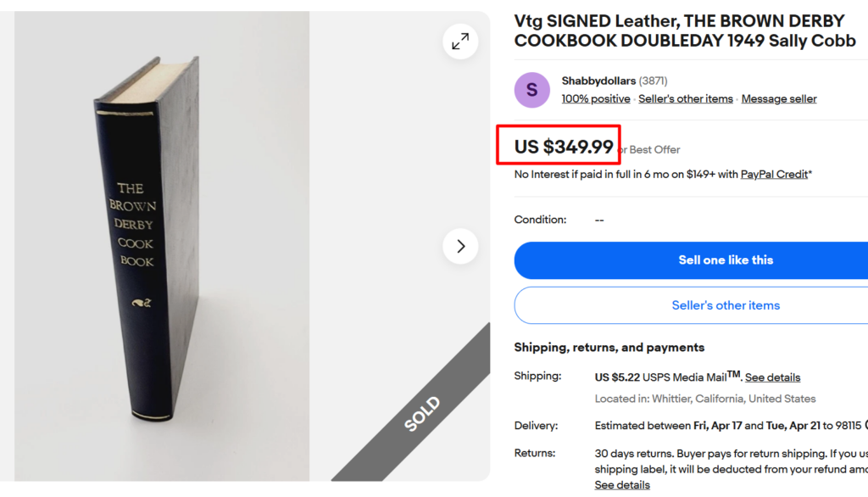The height and width of the screenshot is (497, 868).
Task: See details for USPS Media Mail shipping
Action: tap(772, 377)
